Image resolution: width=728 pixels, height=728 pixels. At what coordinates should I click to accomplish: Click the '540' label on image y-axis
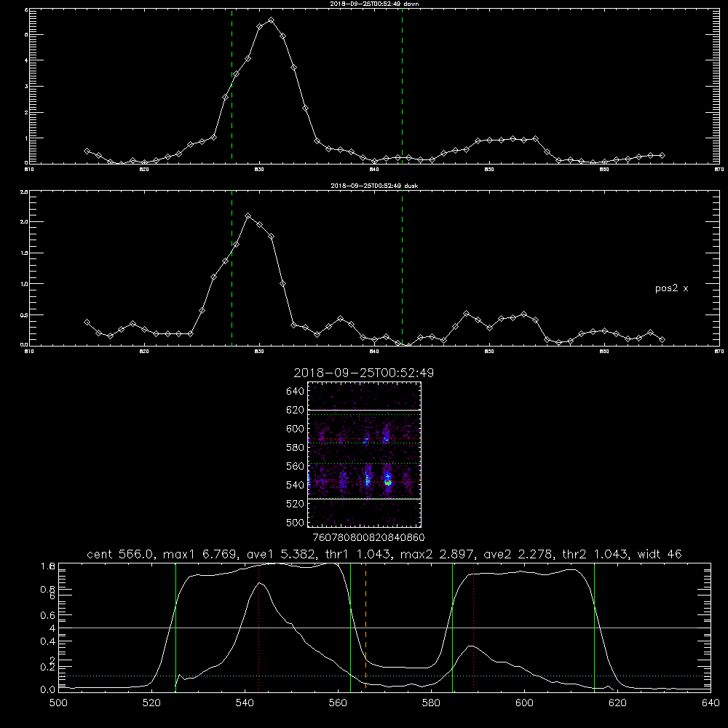[296, 485]
